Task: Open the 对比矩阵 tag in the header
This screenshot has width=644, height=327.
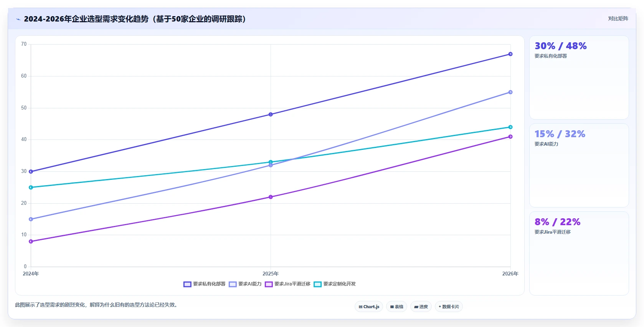Action: point(618,18)
